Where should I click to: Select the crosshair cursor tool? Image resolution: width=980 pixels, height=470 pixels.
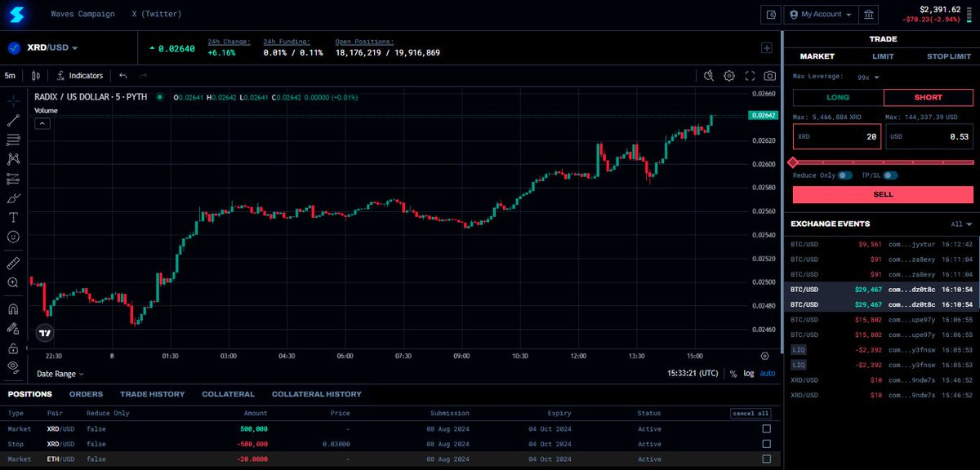click(13, 102)
